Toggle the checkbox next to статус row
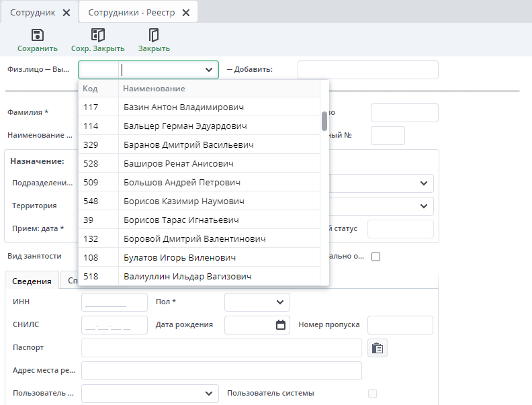The width and height of the screenshot is (532, 405). (375, 256)
